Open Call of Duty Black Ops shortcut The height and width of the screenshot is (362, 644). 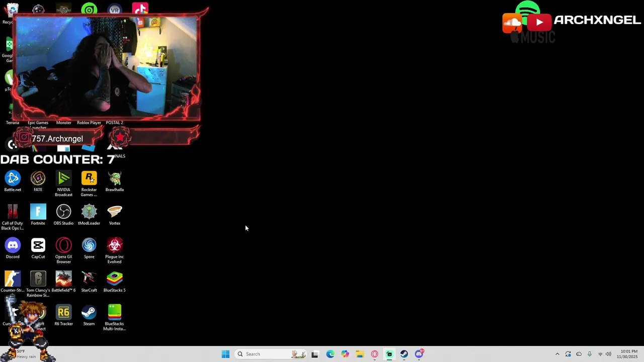(13, 217)
